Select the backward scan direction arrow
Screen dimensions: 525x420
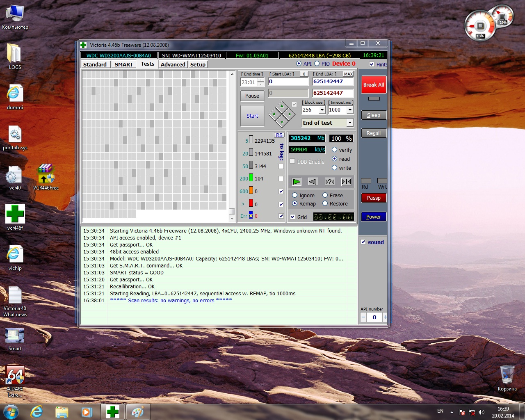313,182
